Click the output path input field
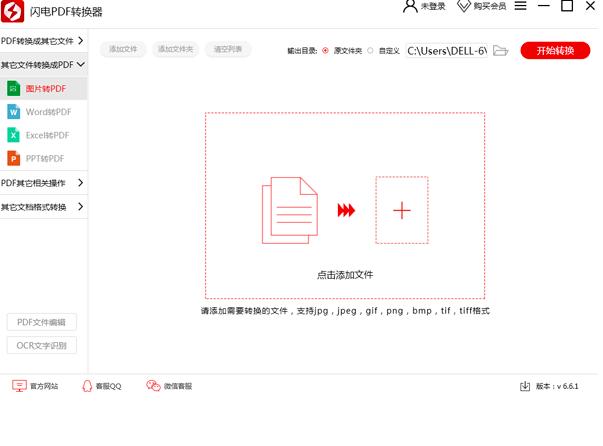 click(446, 51)
